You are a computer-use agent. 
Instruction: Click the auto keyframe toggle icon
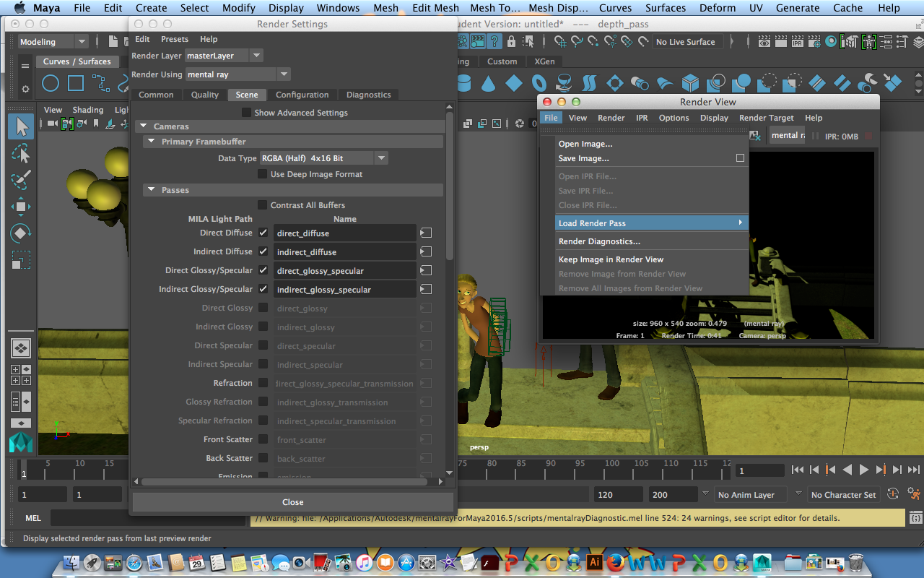click(x=893, y=494)
